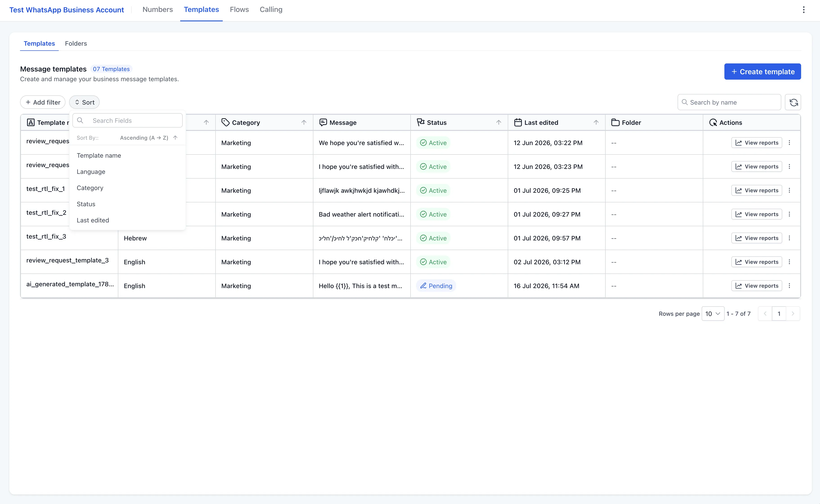Click the Last edited calendar header icon
820x504 pixels.
518,122
